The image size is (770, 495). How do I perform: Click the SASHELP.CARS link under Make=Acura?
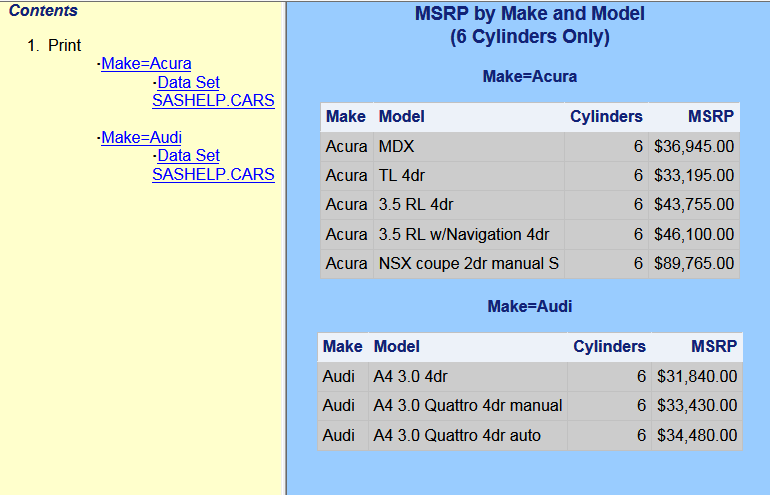(213, 101)
